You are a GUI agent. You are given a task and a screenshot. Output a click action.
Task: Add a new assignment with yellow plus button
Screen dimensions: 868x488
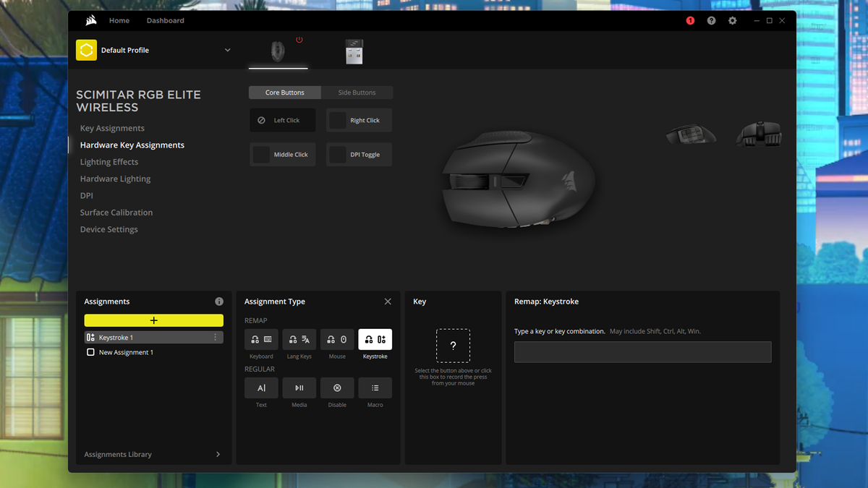click(153, 320)
